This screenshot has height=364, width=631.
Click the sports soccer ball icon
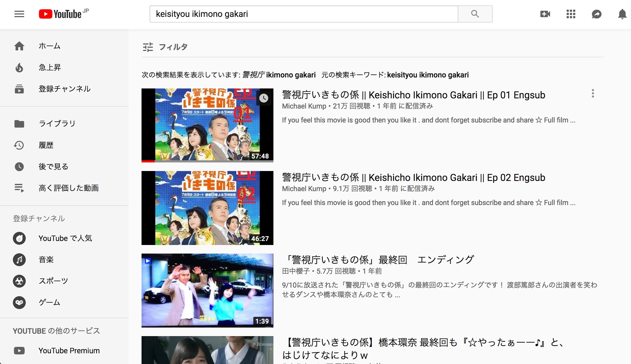click(19, 281)
